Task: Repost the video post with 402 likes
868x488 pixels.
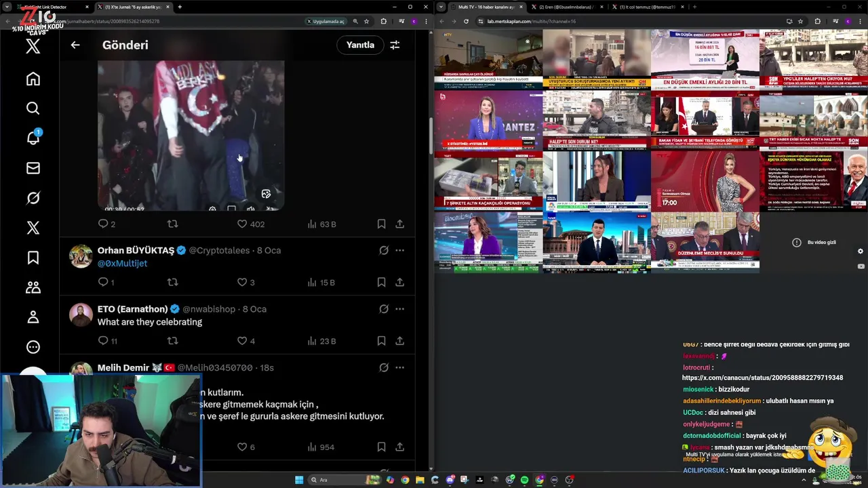Action: (172, 224)
